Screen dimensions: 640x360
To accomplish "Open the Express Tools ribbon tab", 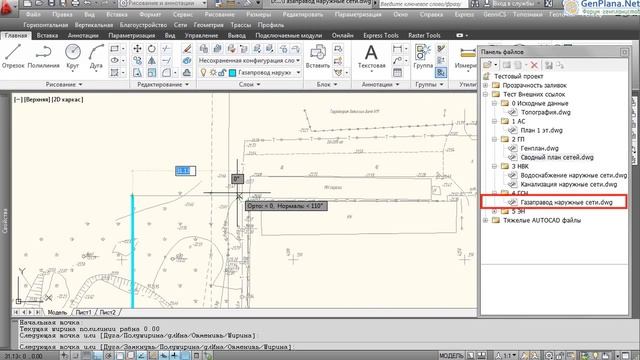I will point(380,36).
